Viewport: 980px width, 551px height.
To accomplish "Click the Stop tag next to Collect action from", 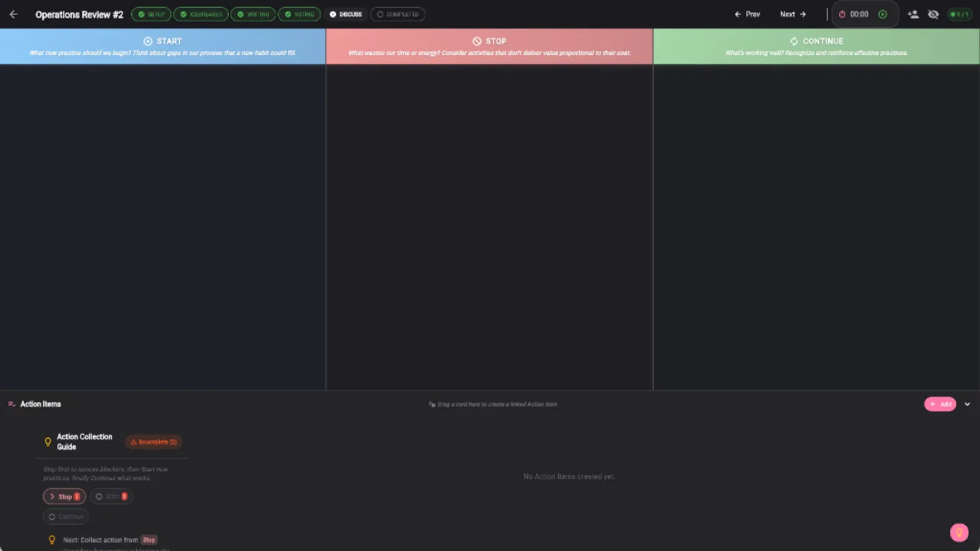I will (149, 540).
